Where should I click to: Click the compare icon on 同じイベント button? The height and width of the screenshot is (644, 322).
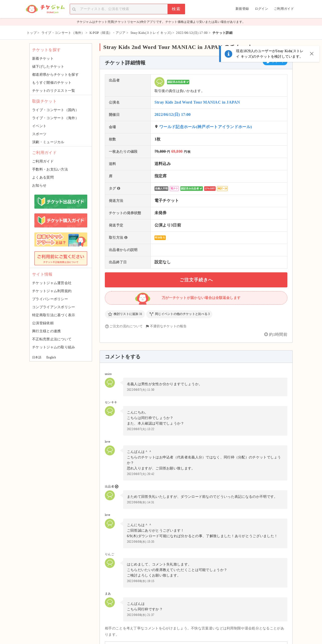[151, 314]
